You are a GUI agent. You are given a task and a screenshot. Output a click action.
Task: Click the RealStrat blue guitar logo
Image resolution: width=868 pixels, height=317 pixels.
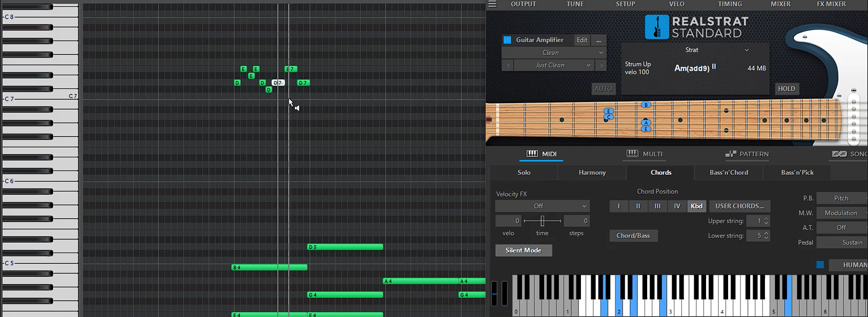coord(656,27)
